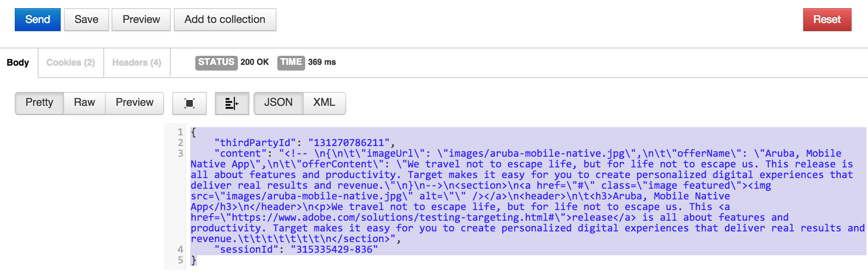Select Preview in response view options
The height and width of the screenshot is (279, 868).
click(135, 103)
